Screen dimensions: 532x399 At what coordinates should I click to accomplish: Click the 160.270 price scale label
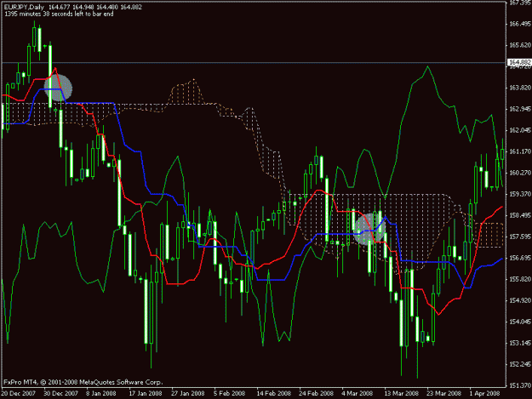520,173
